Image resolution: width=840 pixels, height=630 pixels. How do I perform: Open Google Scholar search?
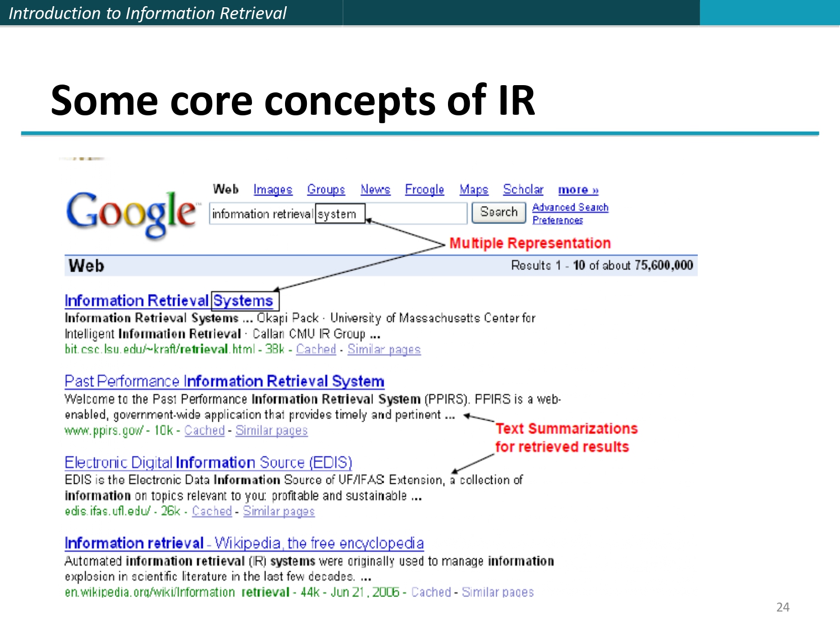coord(523,190)
